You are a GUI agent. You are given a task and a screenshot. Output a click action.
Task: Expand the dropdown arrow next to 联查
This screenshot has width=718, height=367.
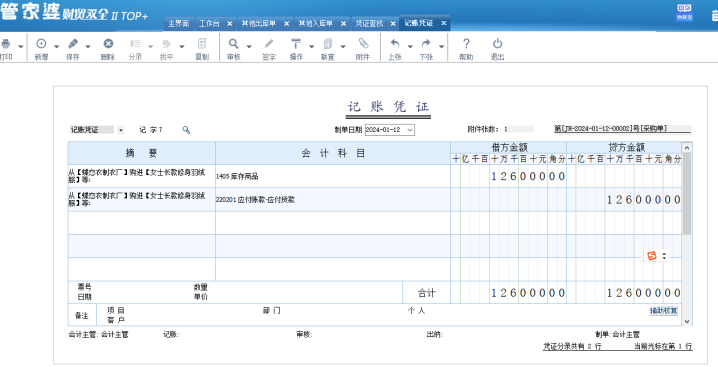343,46
